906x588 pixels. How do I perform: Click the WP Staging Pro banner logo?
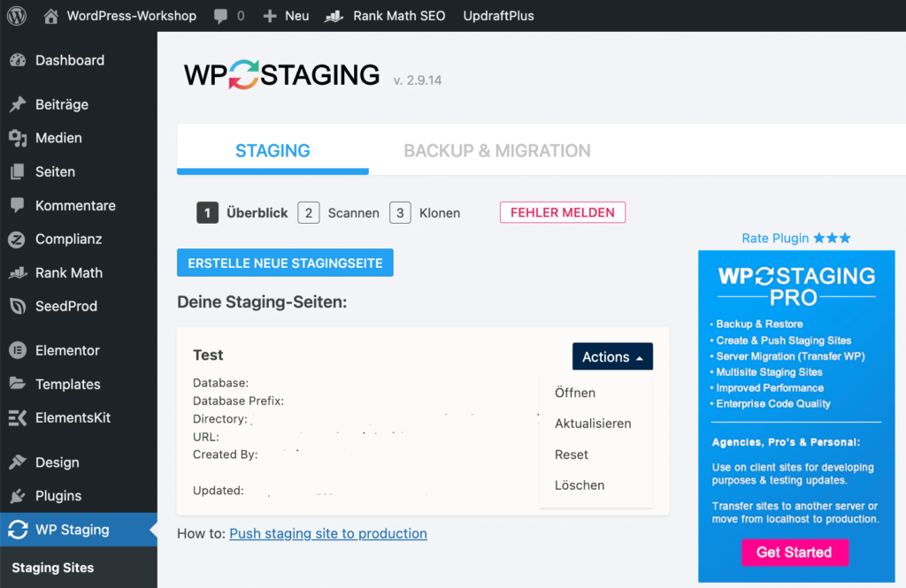796,286
